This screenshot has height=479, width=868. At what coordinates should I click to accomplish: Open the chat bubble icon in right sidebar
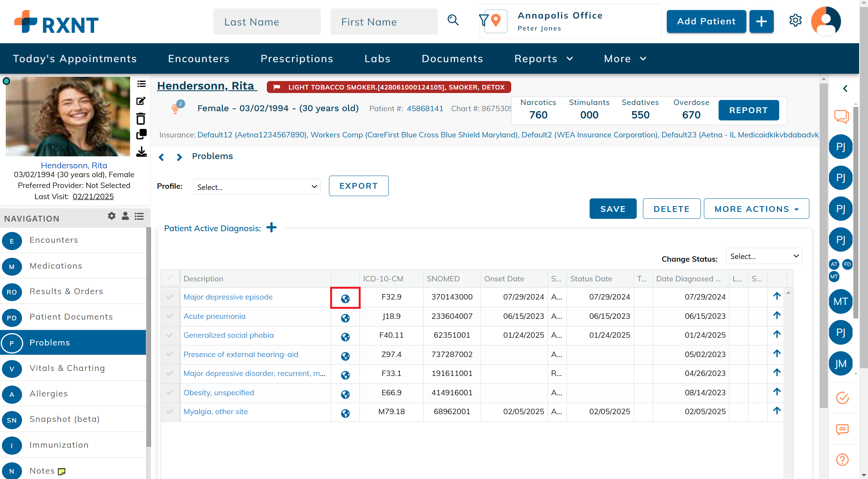click(x=841, y=116)
